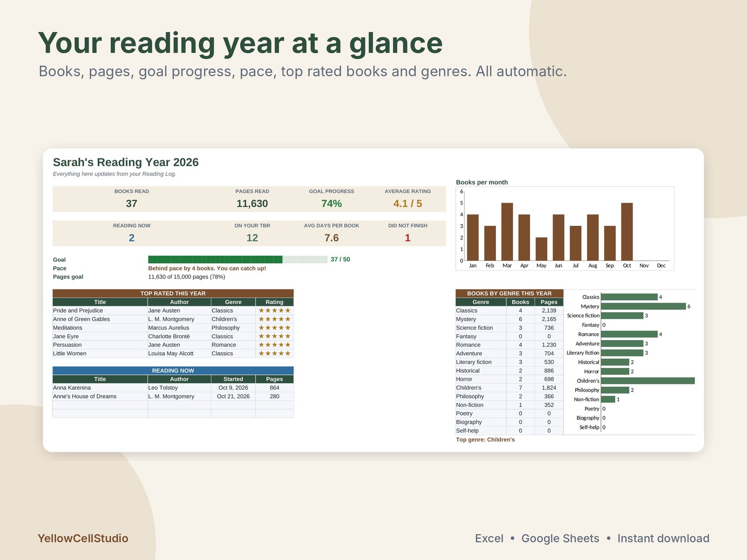This screenshot has width=747, height=560.
Task: Click the YellowCellStudio brand name
Action: pos(83,538)
